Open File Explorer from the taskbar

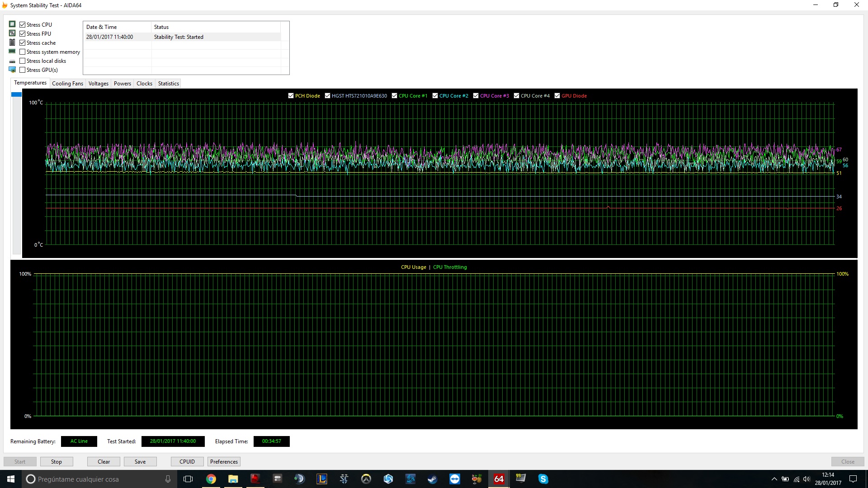pos(233,479)
